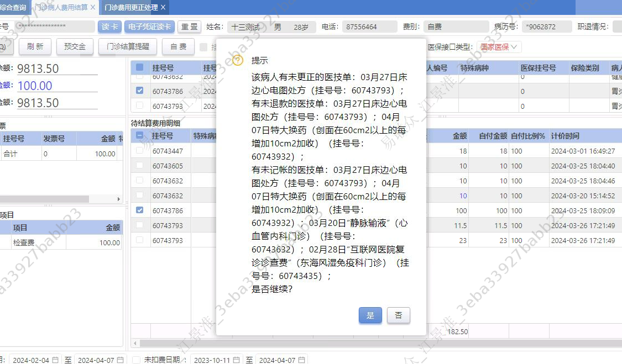Click the 重置 button
622x364 pixels.
(189, 27)
